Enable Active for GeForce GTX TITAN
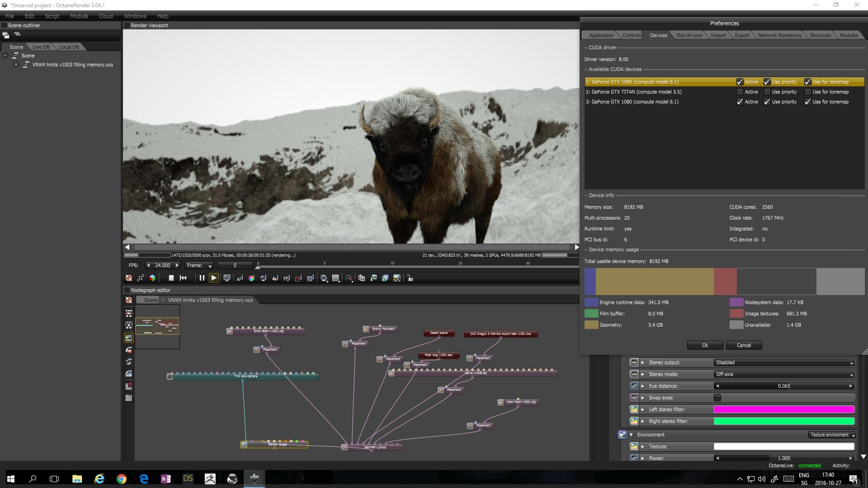Image resolution: width=868 pixels, height=488 pixels. [x=740, y=92]
